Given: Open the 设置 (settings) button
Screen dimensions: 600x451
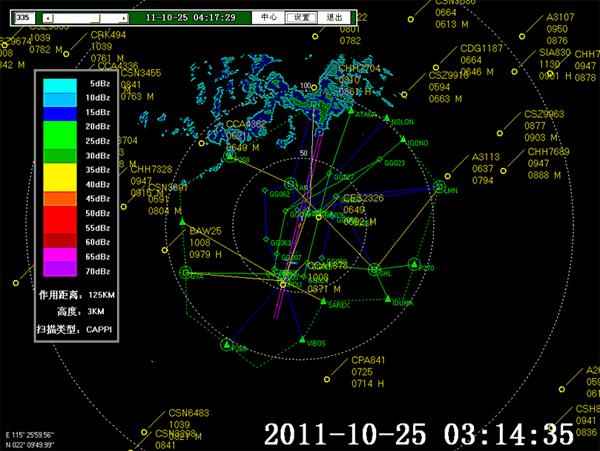Looking at the screenshot, I should pyautogui.click(x=301, y=18).
